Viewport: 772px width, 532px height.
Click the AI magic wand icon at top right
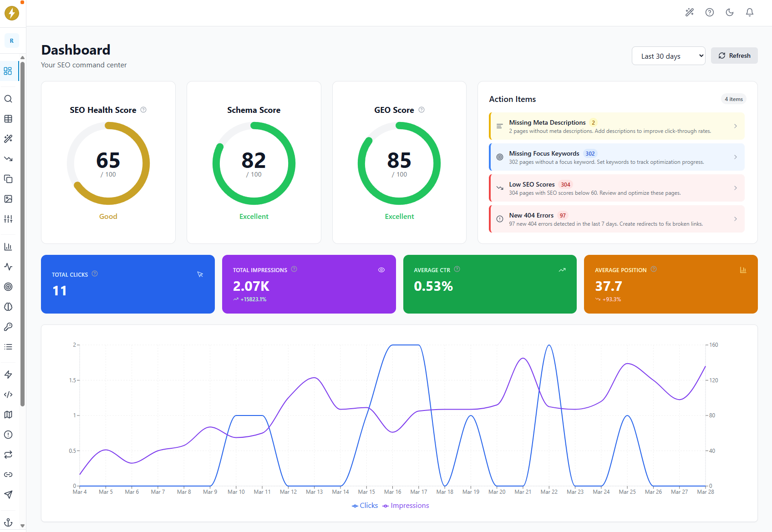point(689,12)
